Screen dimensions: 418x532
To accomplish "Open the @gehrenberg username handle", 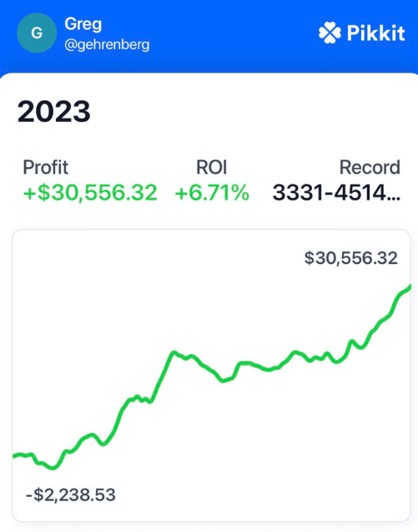I will (x=107, y=45).
